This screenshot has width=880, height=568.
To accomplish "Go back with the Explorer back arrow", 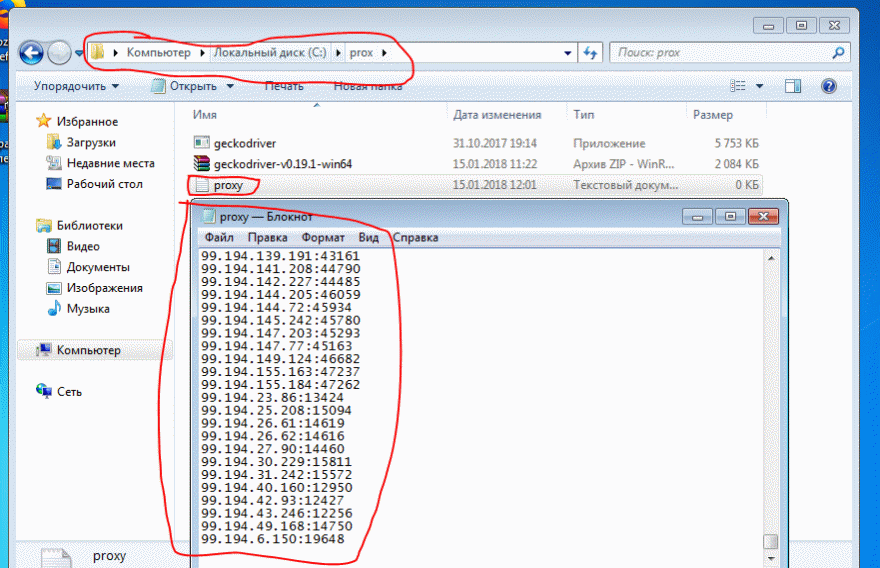I will click(x=31, y=53).
